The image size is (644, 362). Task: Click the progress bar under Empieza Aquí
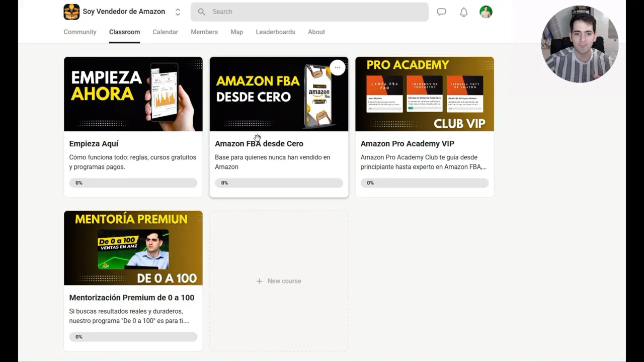(x=133, y=183)
